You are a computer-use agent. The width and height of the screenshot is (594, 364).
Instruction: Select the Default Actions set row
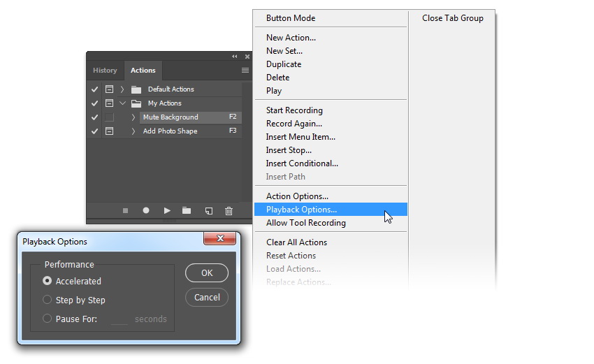tap(171, 89)
